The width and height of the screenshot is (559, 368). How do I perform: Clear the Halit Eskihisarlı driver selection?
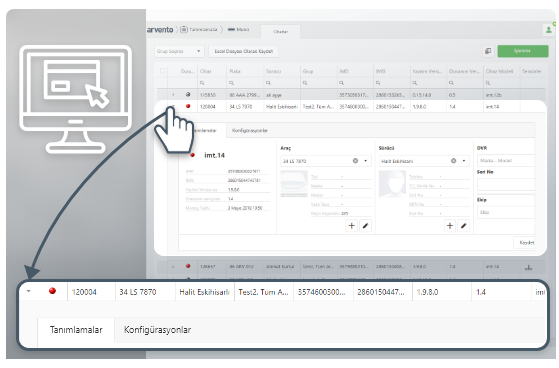(453, 161)
